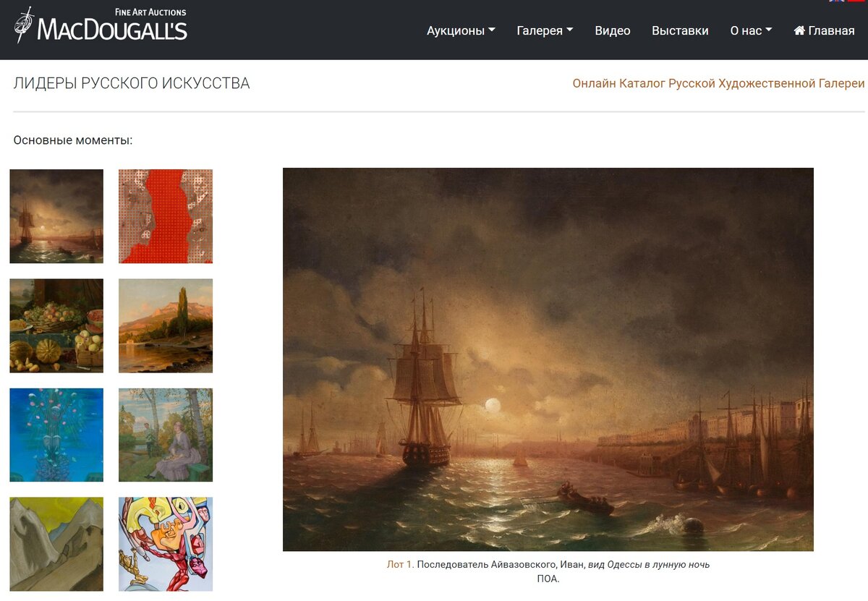This screenshot has height=601, width=868.
Task: Open Онлайн Каталог Русской Художественной Галереи link
Action: point(718,83)
